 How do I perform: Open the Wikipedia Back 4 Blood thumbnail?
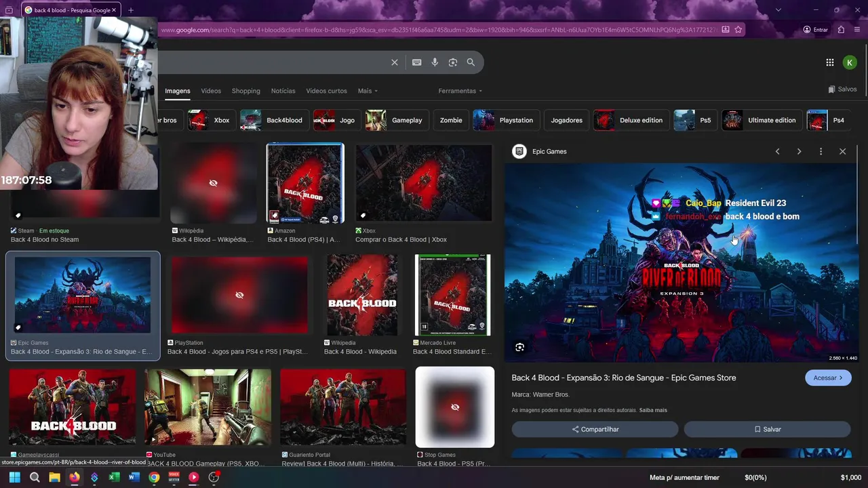point(362,295)
